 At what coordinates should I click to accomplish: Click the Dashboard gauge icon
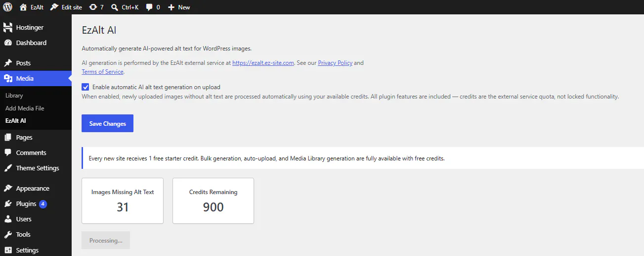pos(8,43)
